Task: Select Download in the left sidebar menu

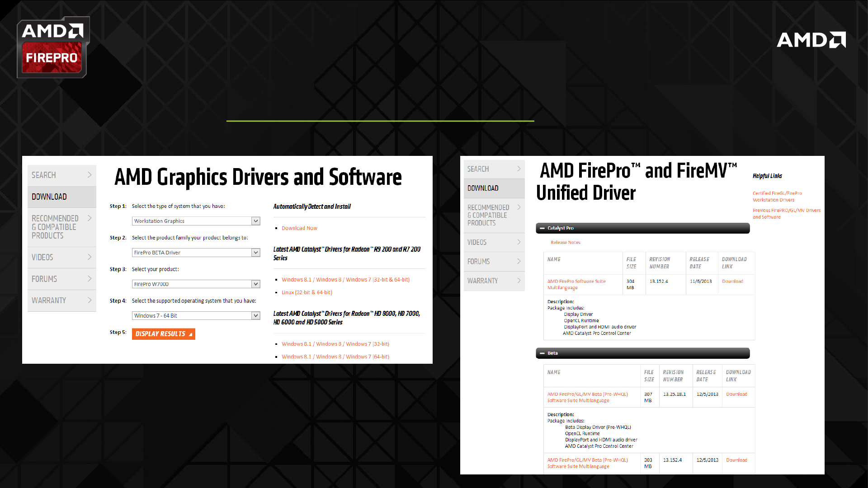Action: (x=49, y=197)
